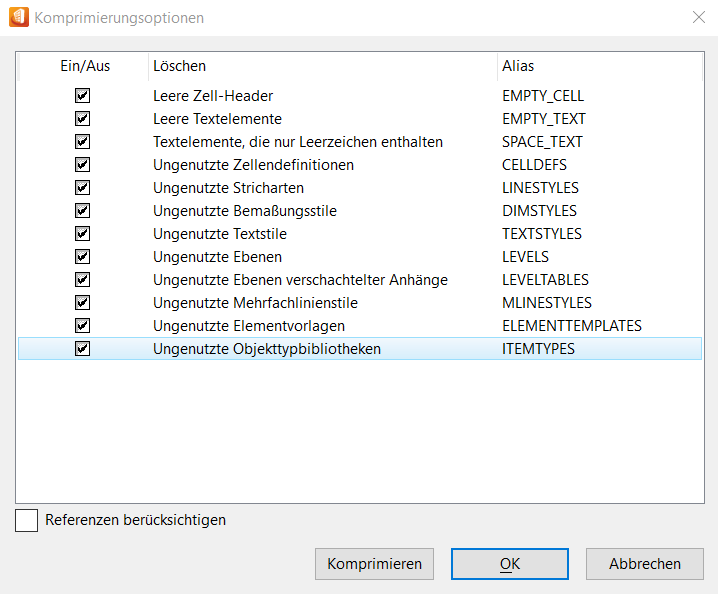Select the Ungenutzte Objekttypbibliotheken row

[267, 349]
